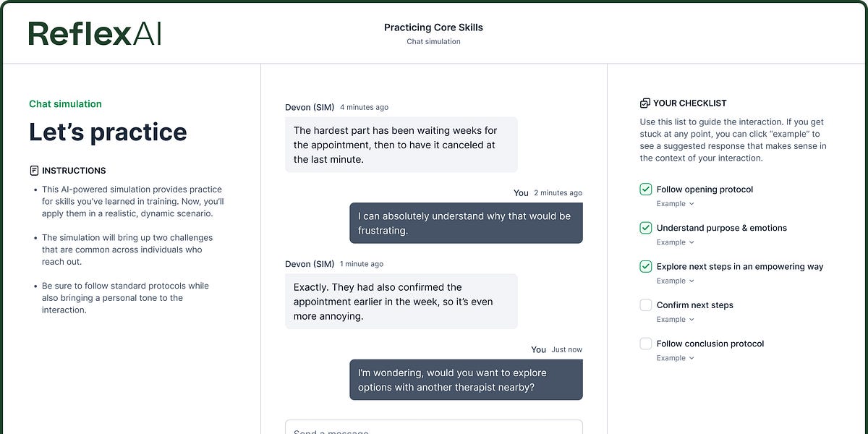Expand Example under Follow conclusion protocol
Image resolution: width=868 pixels, height=434 pixels.
click(x=675, y=358)
